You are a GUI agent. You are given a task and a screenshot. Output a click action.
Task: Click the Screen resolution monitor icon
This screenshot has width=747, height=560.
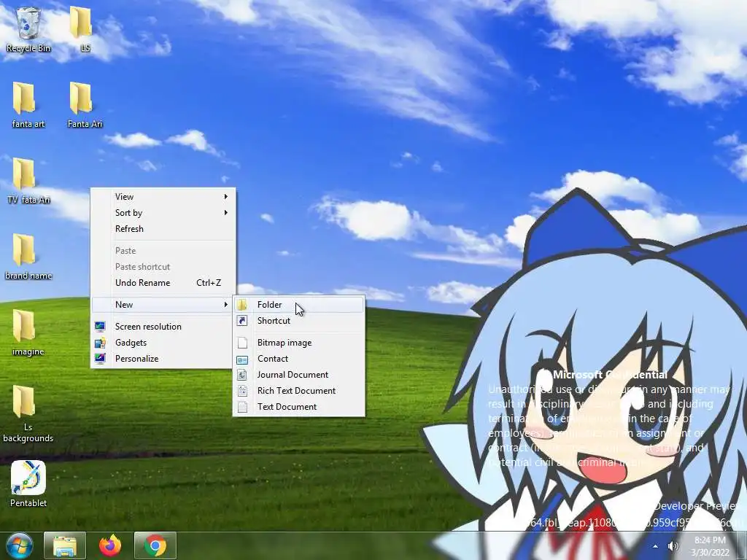100,326
